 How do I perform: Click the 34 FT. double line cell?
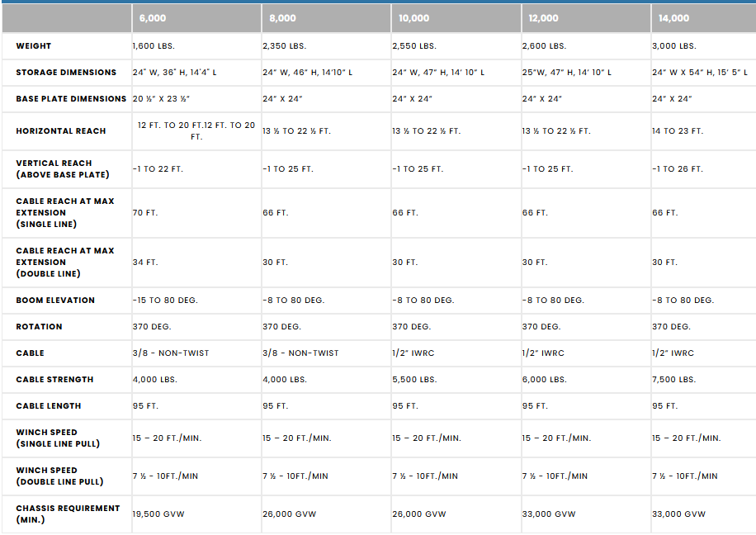point(145,263)
